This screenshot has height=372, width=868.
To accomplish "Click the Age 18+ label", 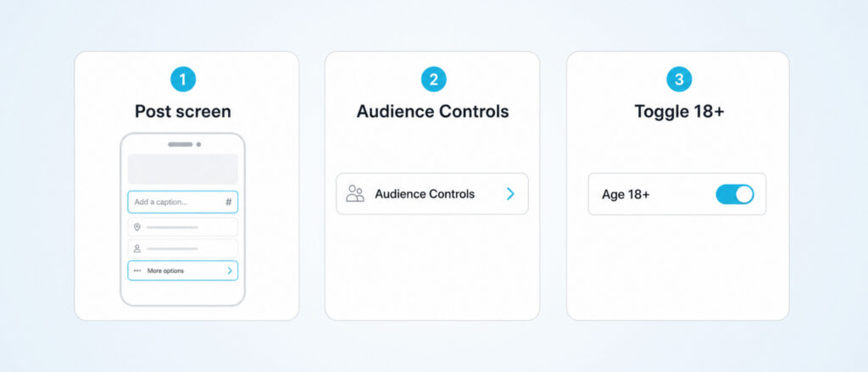I will (626, 194).
